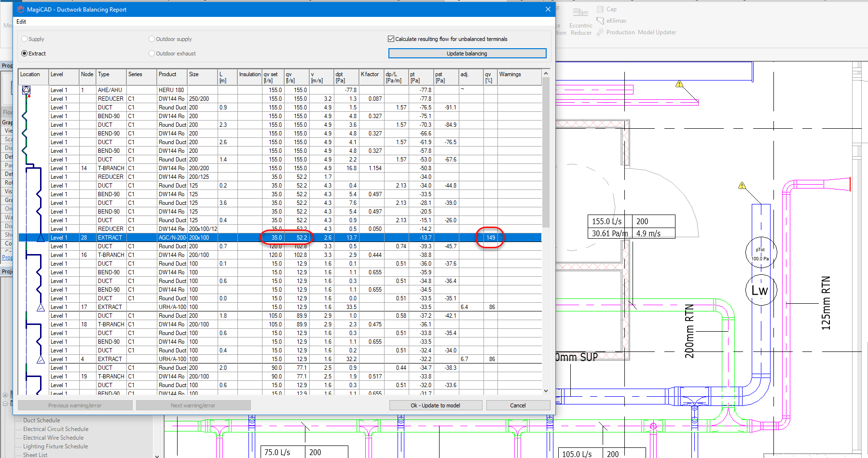The width and height of the screenshot is (868, 458).
Task: Open the Edit menu
Action: 21,22
